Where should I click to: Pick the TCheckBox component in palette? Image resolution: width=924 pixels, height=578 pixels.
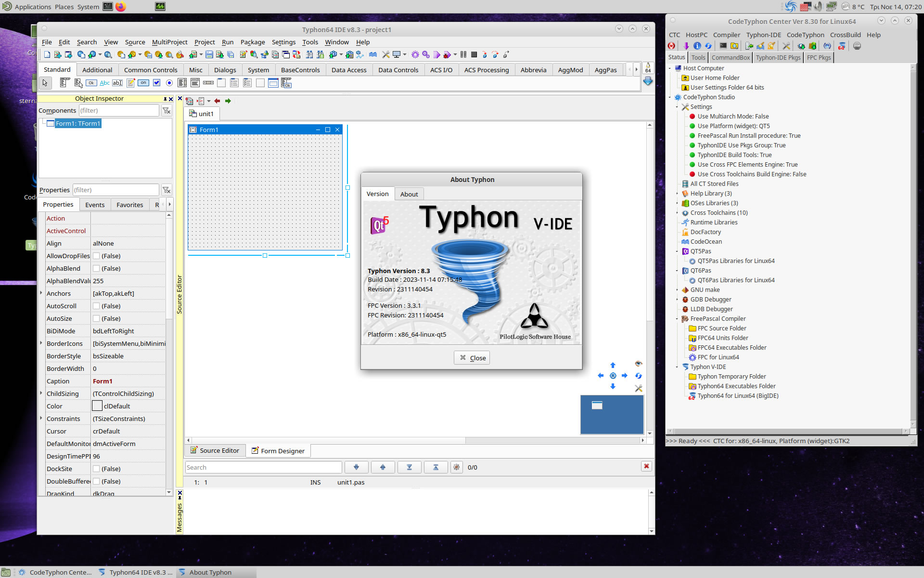(x=156, y=83)
